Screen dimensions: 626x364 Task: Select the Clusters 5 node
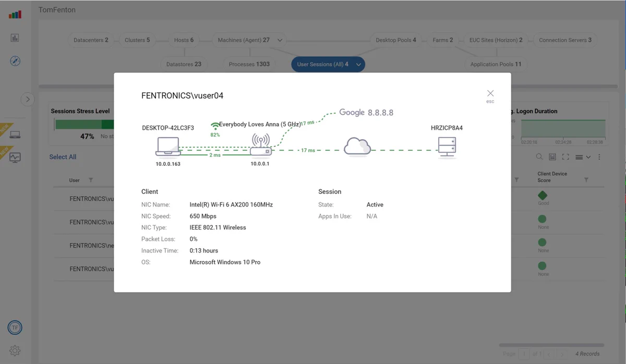[137, 40]
